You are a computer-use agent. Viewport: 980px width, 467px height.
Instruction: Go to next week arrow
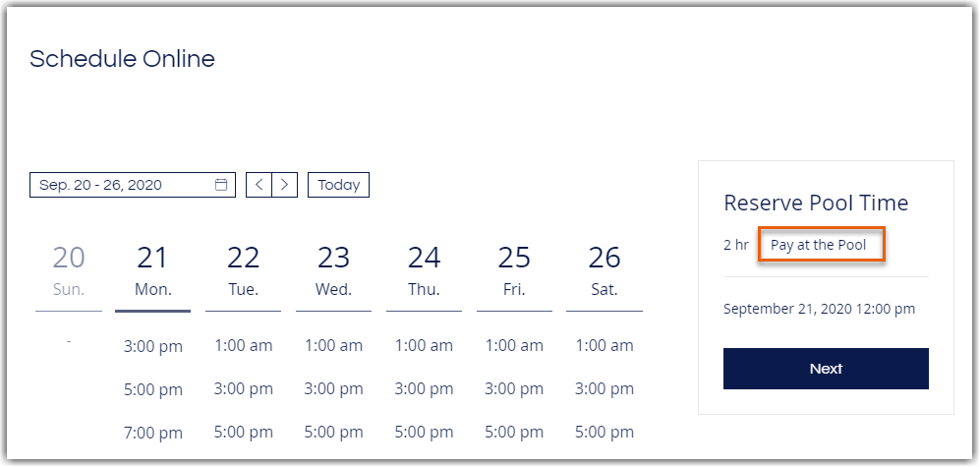(284, 185)
